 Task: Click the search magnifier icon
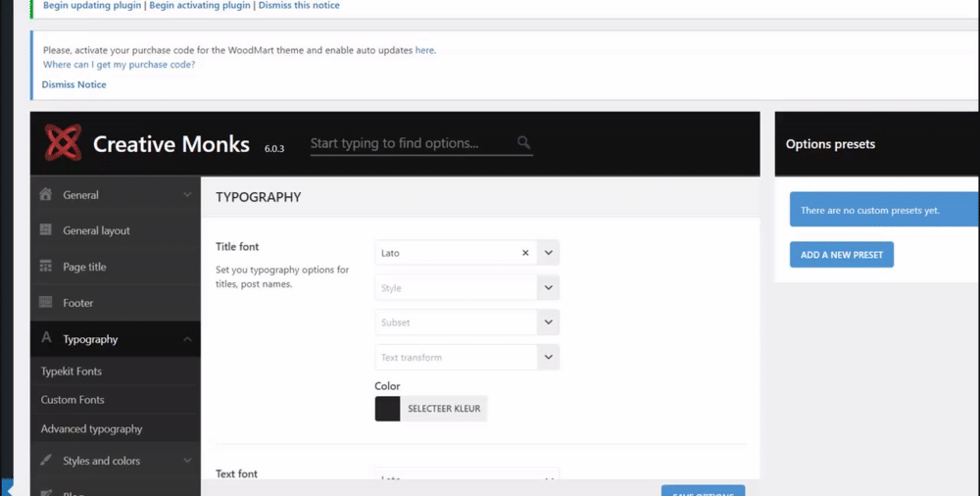pos(523,142)
